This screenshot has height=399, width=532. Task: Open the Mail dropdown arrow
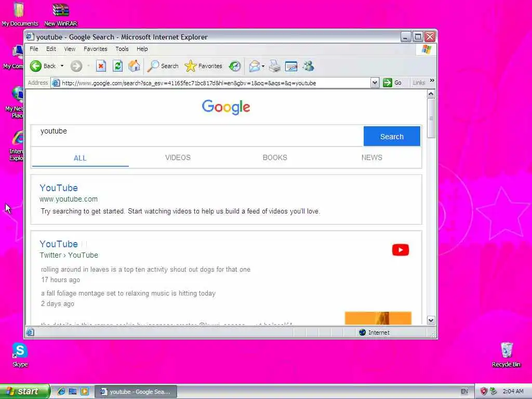tap(263, 66)
